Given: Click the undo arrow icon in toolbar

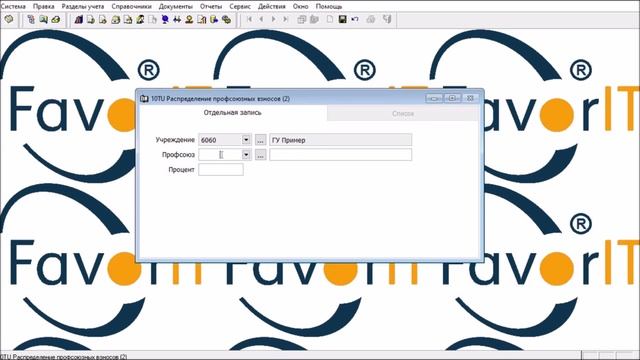Looking at the screenshot, I should [x=355, y=19].
